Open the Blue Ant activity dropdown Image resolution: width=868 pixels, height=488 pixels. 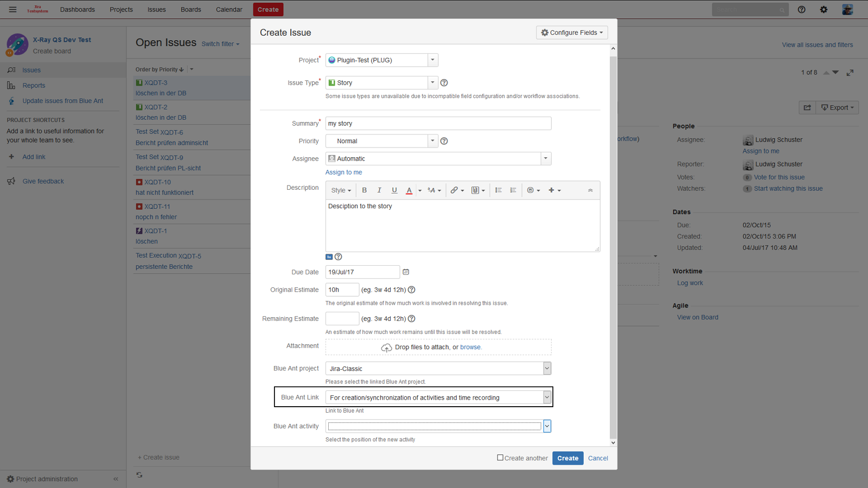coord(438,426)
